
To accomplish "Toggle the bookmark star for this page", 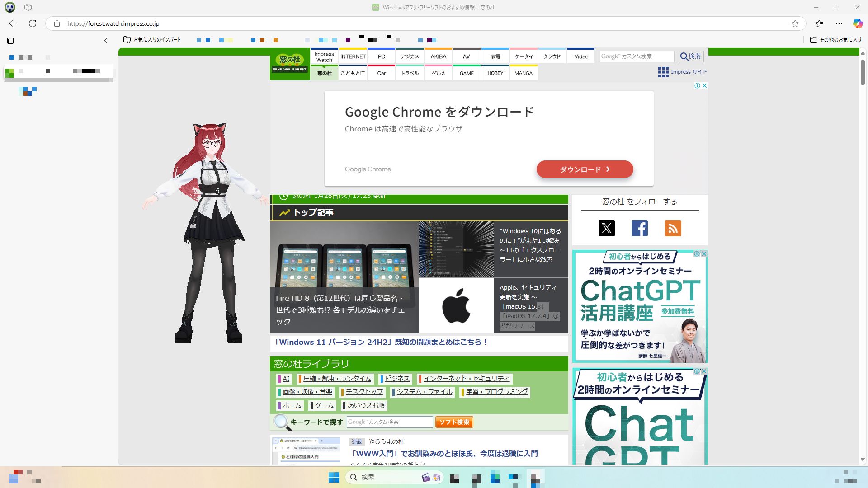I will tap(794, 23).
